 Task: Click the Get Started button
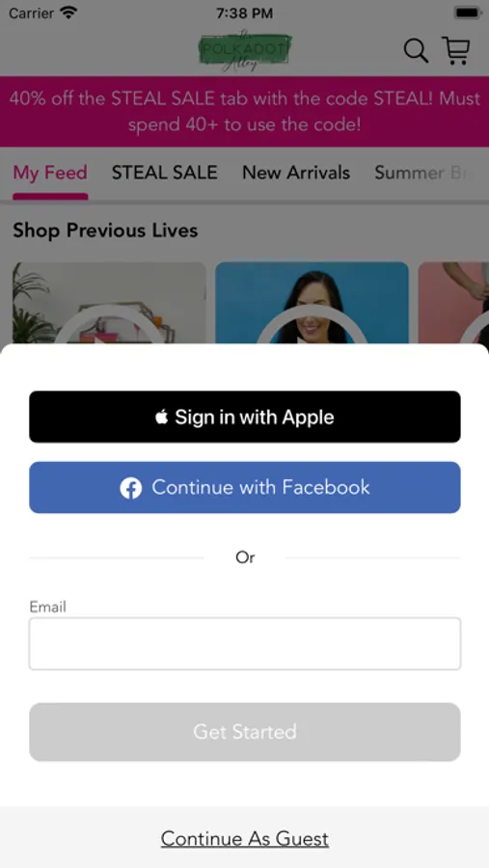[245, 732]
